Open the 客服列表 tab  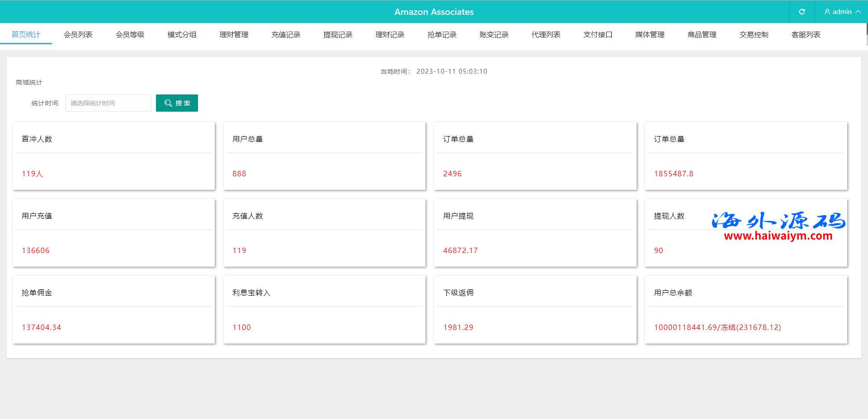(806, 35)
